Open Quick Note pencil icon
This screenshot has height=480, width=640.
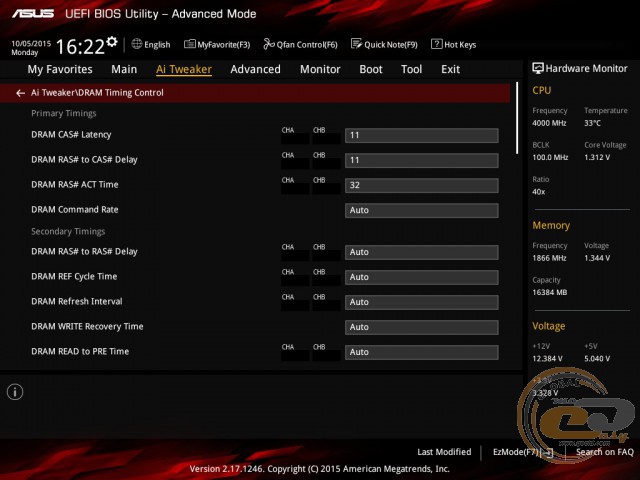(356, 44)
